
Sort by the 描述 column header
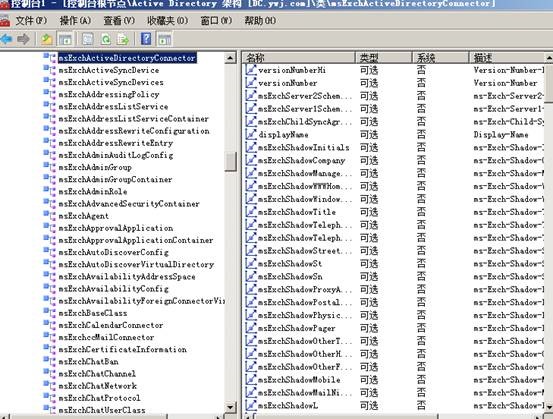point(507,57)
